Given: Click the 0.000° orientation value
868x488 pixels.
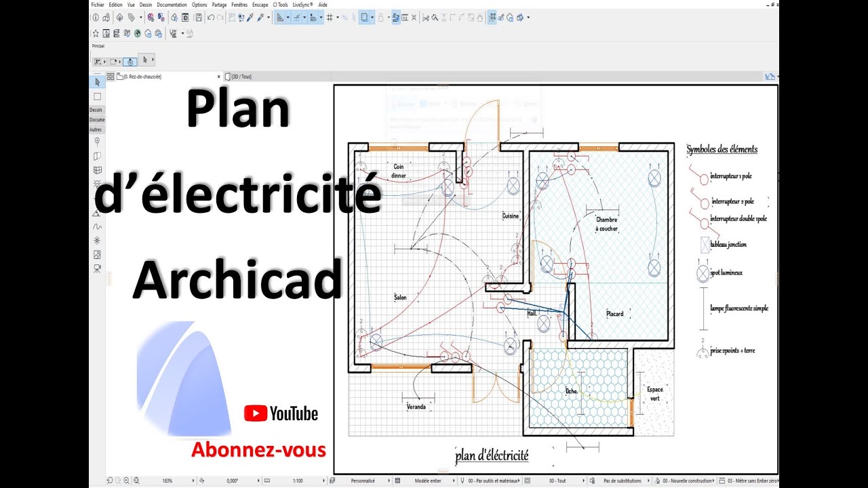Looking at the screenshot, I should coord(231,481).
